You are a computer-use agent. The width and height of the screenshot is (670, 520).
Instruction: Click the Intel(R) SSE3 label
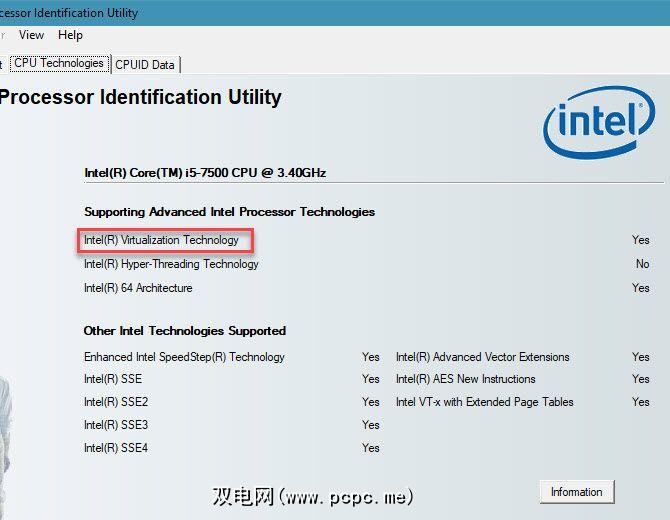(x=116, y=425)
